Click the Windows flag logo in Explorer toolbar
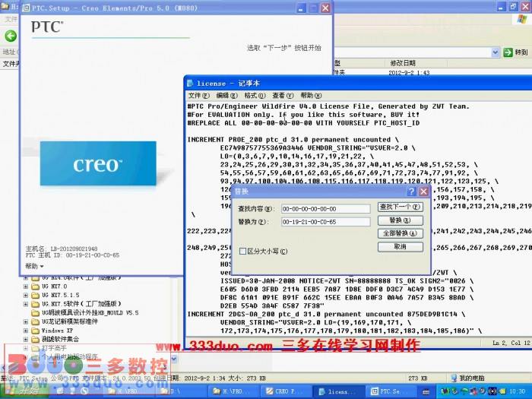Viewport: 532px width, 399px height. coord(522,19)
